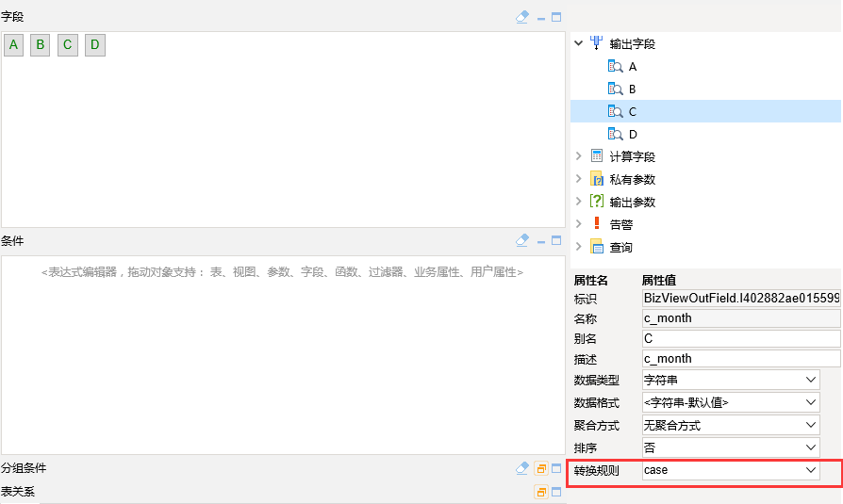Click the 告警 exclamation icon
This screenshot has width=843, height=504.
click(597, 223)
